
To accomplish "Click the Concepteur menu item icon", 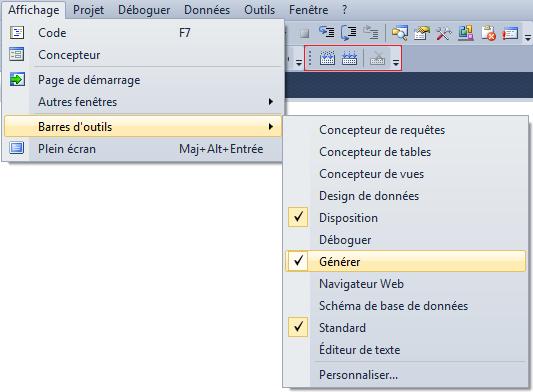I will tap(17, 54).
